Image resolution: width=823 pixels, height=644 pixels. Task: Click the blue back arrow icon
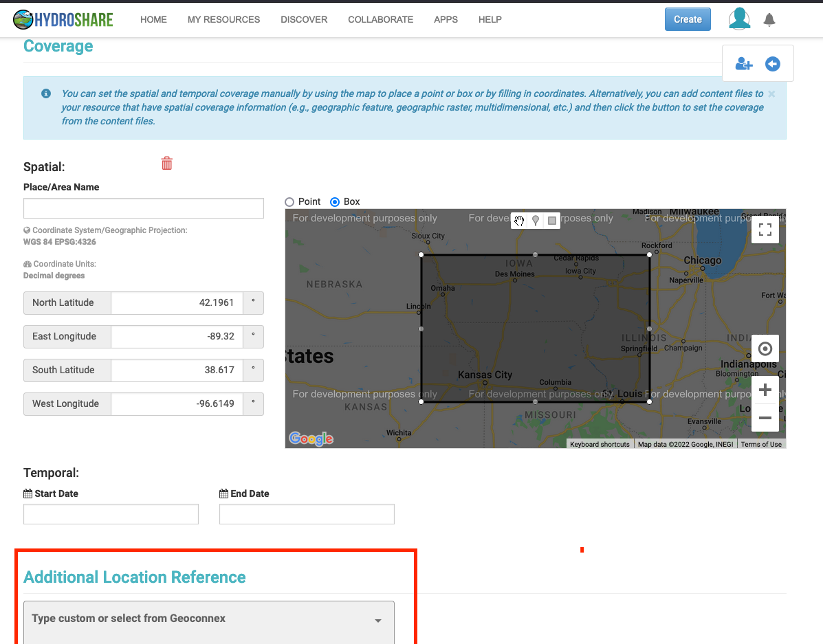tap(772, 63)
